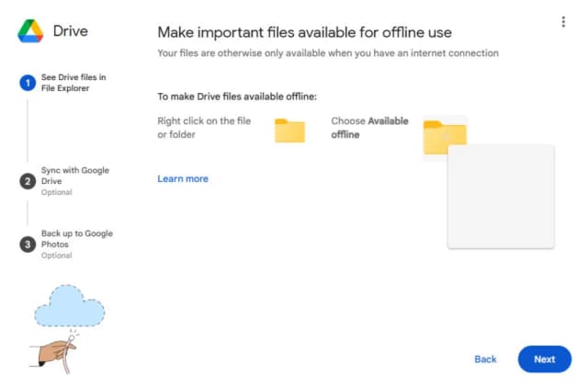The height and width of the screenshot is (387, 588).
Task: Select 'Back up to Google Photos' step
Action: point(77,244)
